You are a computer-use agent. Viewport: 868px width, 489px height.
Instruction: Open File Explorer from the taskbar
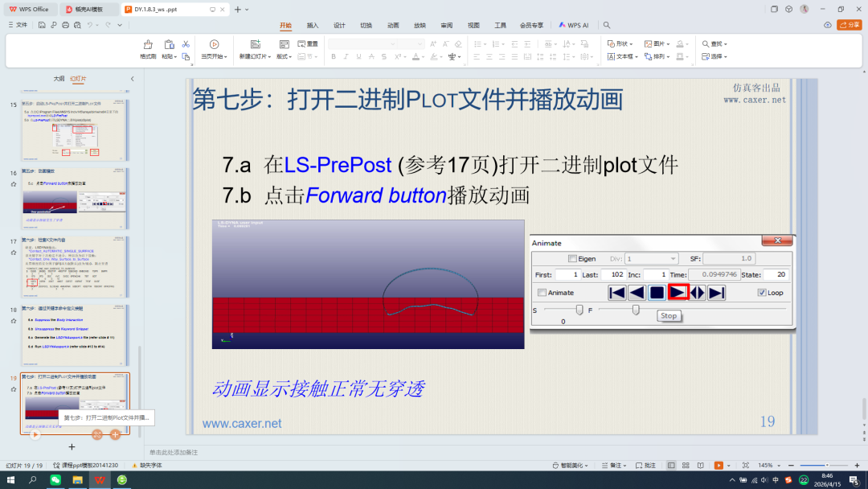point(77,480)
